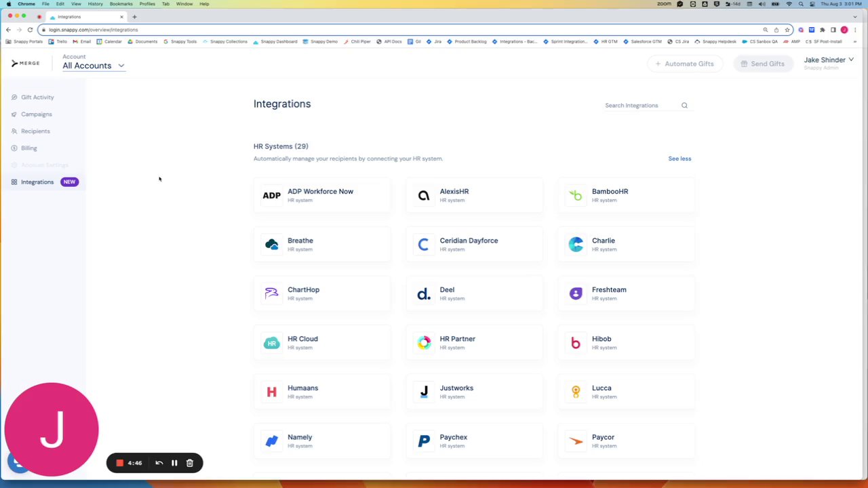The image size is (868, 488).
Task: Choose the Hibob logo icon
Action: click(576, 343)
